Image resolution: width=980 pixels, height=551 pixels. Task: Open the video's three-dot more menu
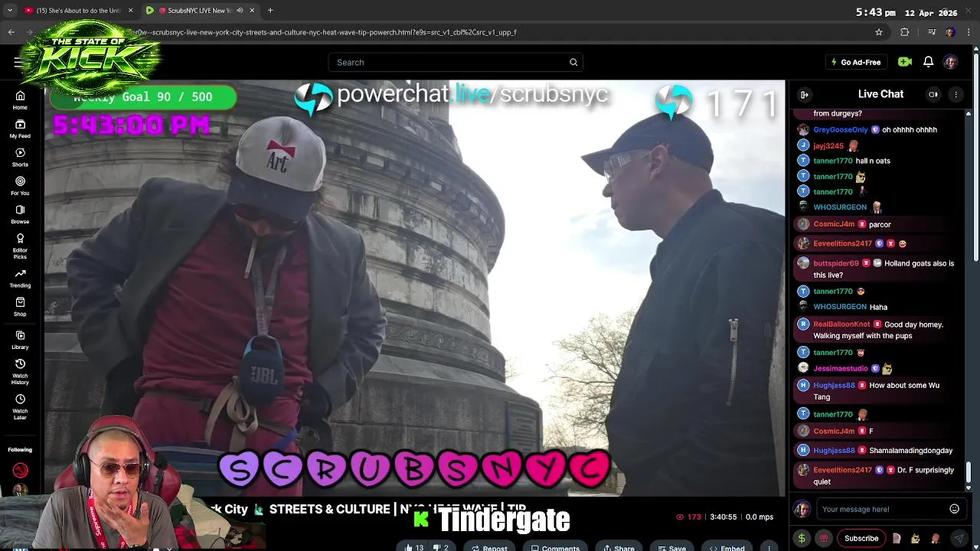(769, 548)
